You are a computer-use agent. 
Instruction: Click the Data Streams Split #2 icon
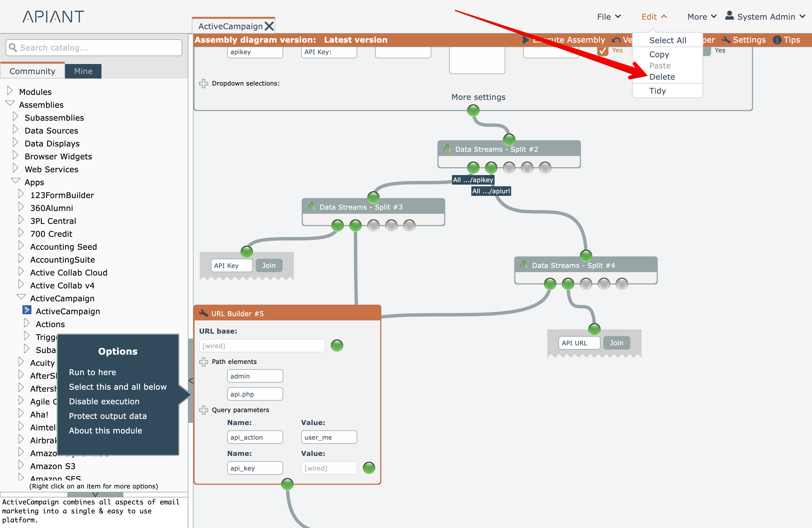point(447,149)
